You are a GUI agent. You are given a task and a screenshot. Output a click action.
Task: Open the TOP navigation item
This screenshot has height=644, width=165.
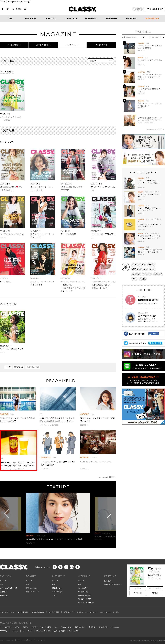pyautogui.click(x=10, y=18)
